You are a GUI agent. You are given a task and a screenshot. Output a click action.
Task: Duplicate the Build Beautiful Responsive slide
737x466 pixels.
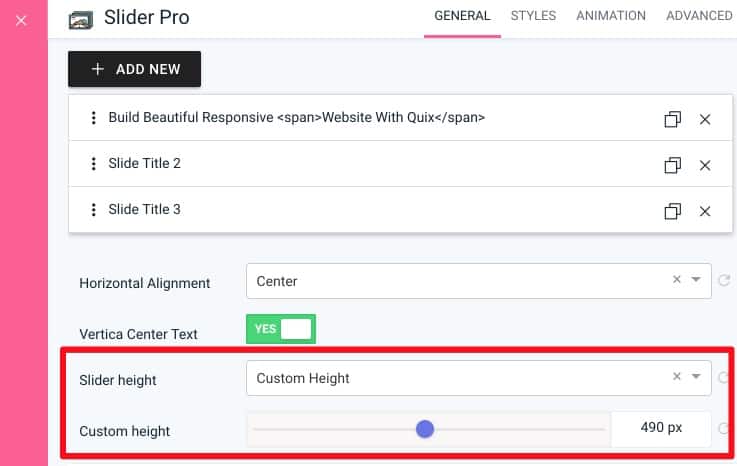pos(673,119)
